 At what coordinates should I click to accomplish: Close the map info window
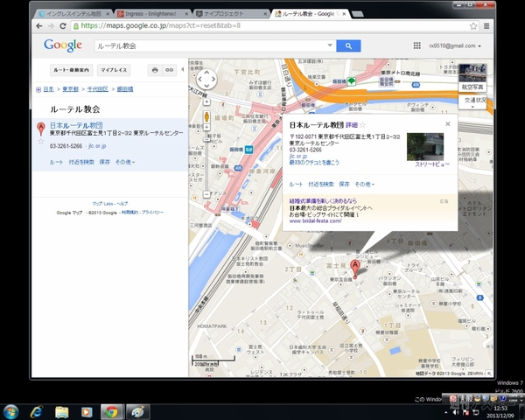coord(448,124)
